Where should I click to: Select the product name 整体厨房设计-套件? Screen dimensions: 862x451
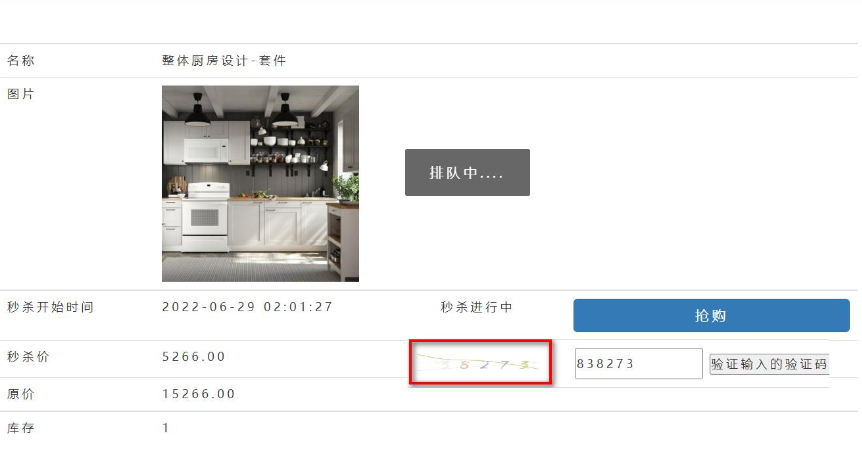pyautogui.click(x=224, y=60)
